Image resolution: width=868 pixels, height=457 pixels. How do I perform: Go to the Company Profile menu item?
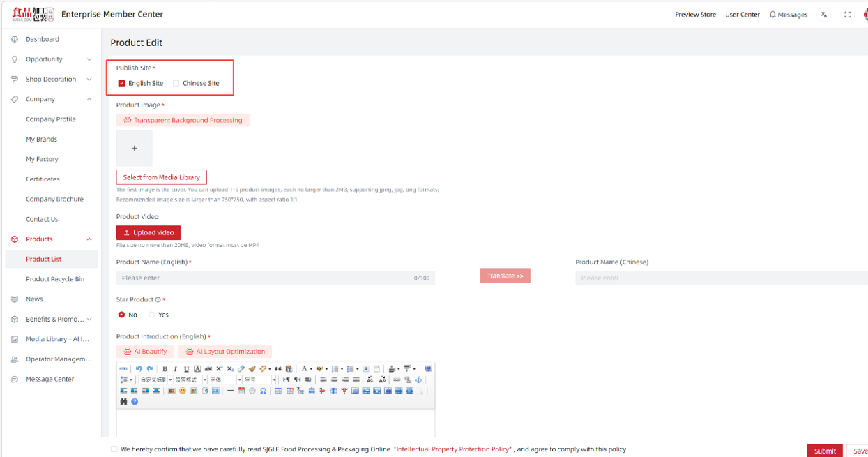pyautogui.click(x=51, y=119)
